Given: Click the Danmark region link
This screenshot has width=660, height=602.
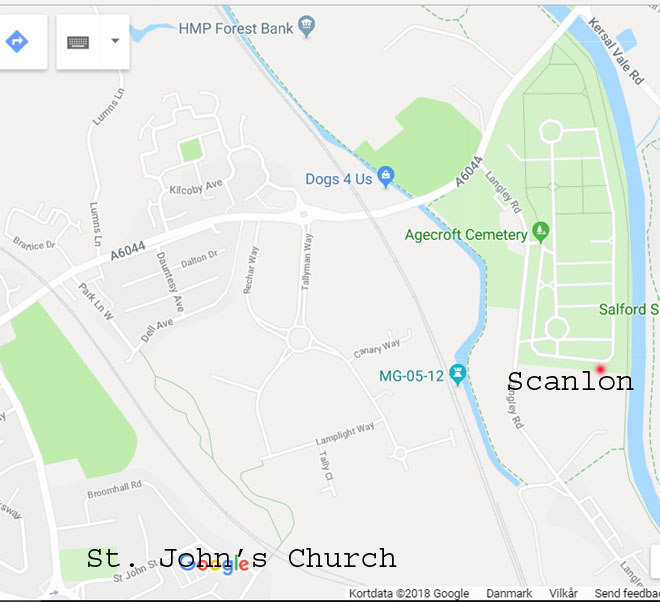Looking at the screenshot, I should [x=509, y=594].
